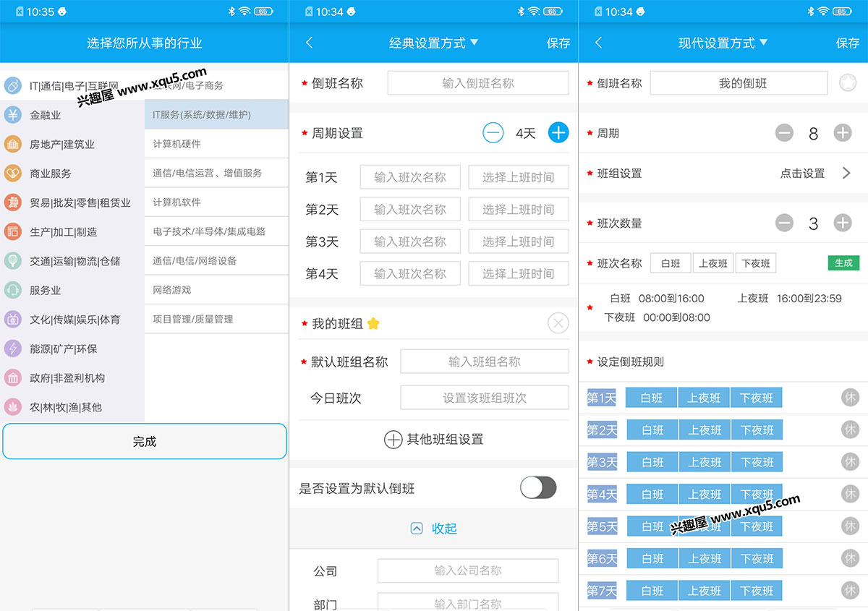The image size is (868, 611).
Task: Tap the 文化|传媒|娱乐|体育 TV icon
Action: [13, 319]
